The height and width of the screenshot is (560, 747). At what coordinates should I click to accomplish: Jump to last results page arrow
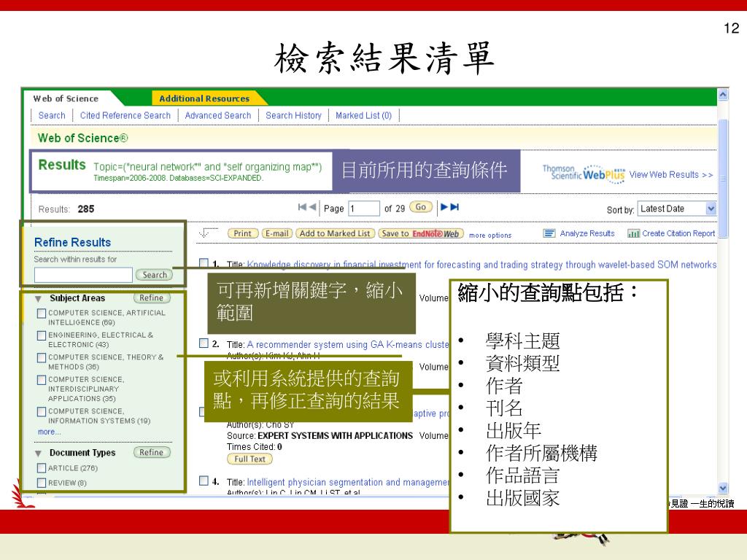[x=454, y=206]
